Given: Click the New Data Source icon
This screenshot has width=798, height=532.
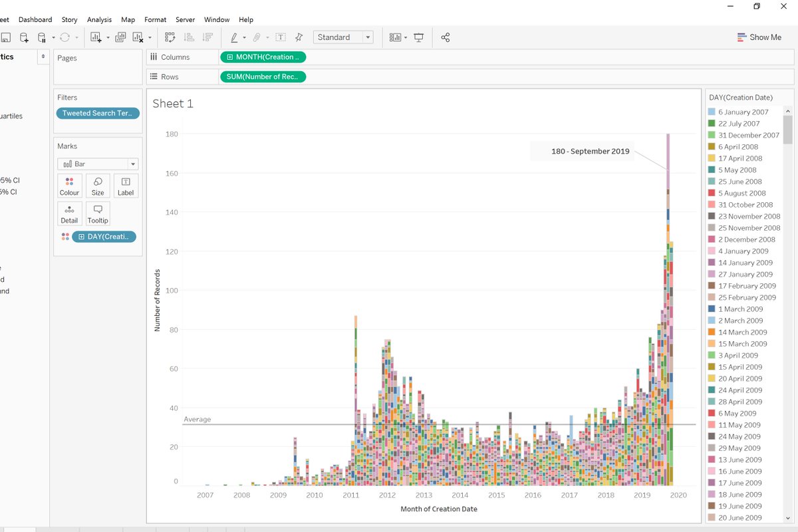Looking at the screenshot, I should [24, 37].
